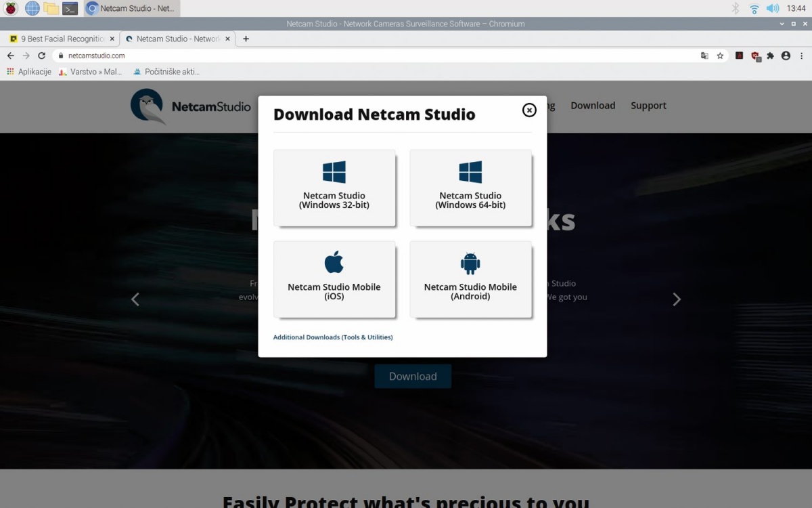The height and width of the screenshot is (508, 812).
Task: Go back to the previous page
Action: coord(10,56)
